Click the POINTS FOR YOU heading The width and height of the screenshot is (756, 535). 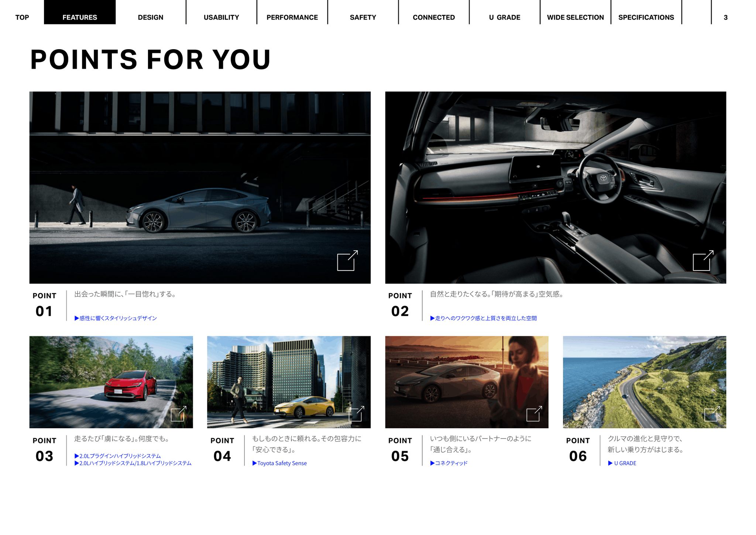click(151, 59)
